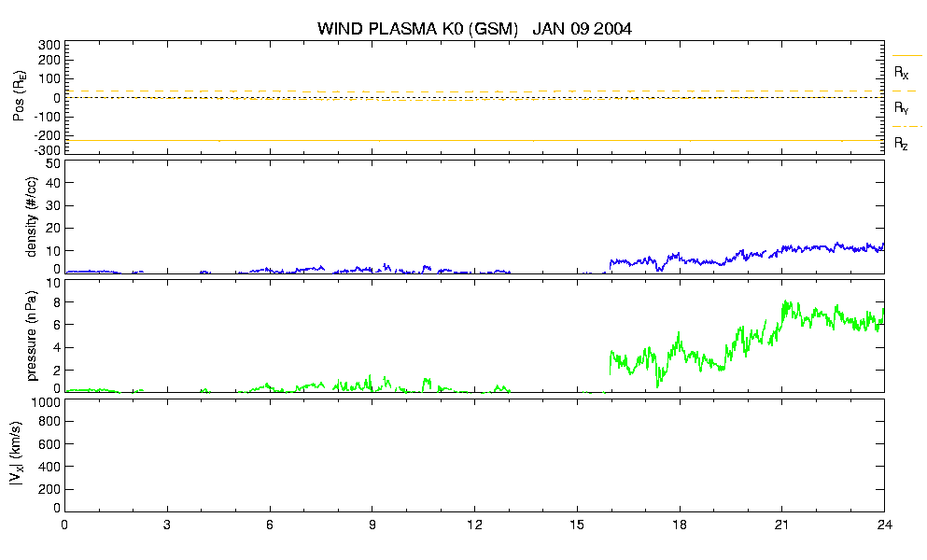This screenshot has width=927, height=560.
Task: Click hour 24 on the time axis
Action: click(884, 525)
